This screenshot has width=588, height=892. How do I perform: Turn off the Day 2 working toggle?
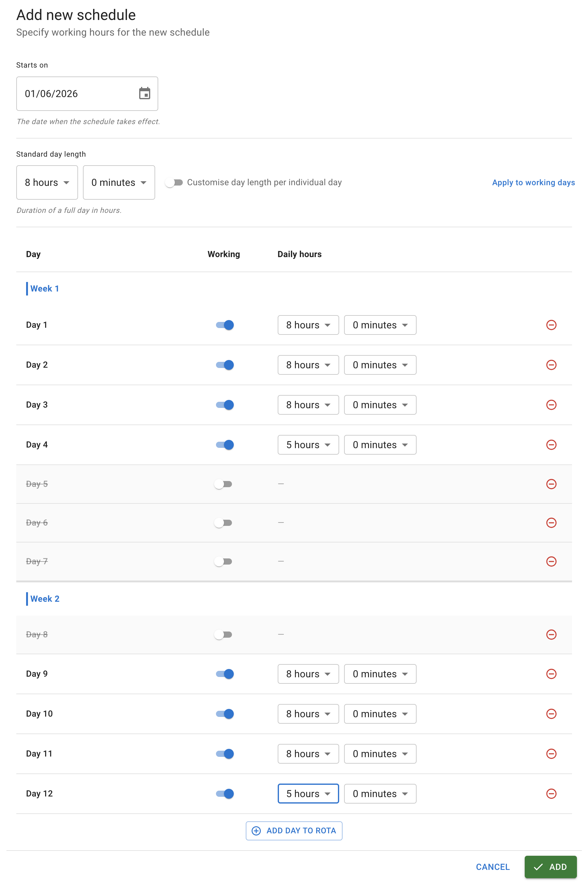click(225, 365)
